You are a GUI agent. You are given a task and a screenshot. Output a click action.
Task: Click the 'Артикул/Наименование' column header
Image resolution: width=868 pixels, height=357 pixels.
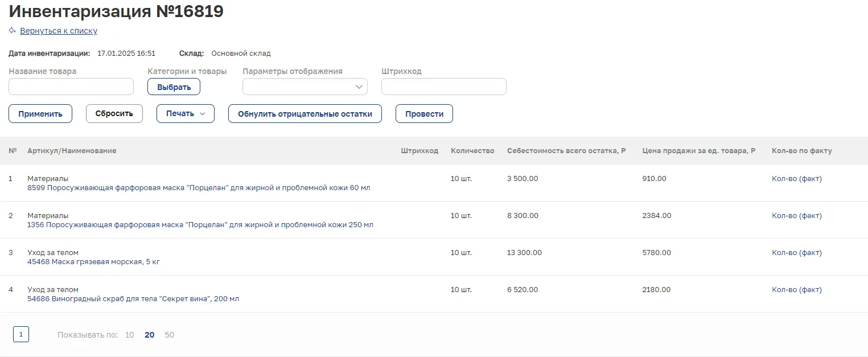(72, 151)
